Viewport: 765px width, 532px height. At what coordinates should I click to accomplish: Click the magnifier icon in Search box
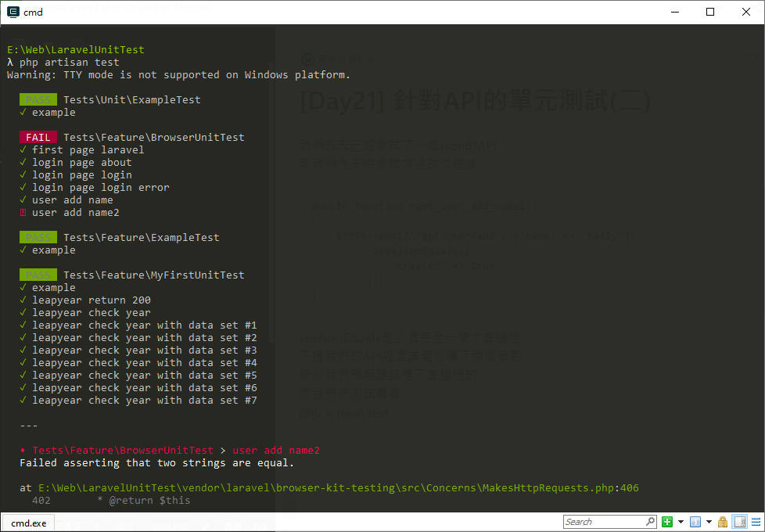click(650, 521)
